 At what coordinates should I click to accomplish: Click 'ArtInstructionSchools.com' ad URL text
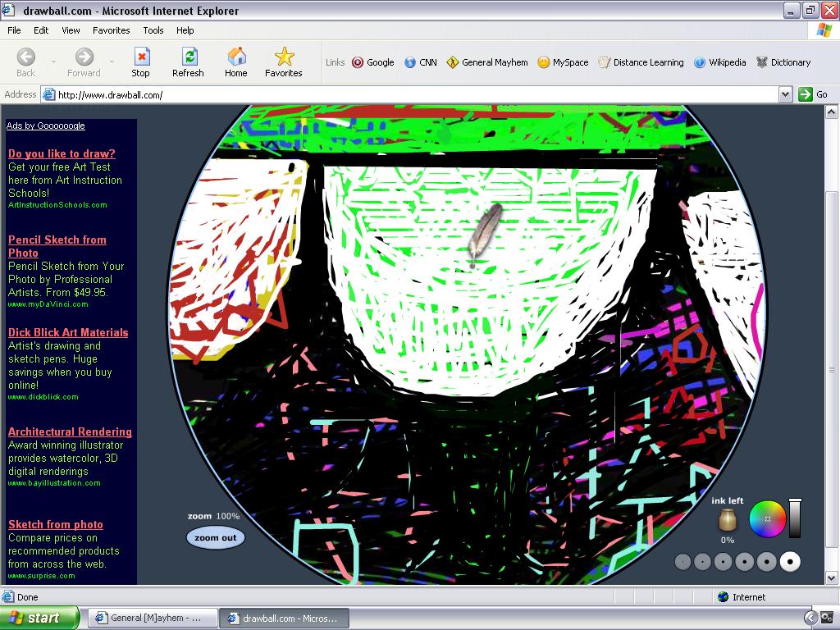coord(57,205)
